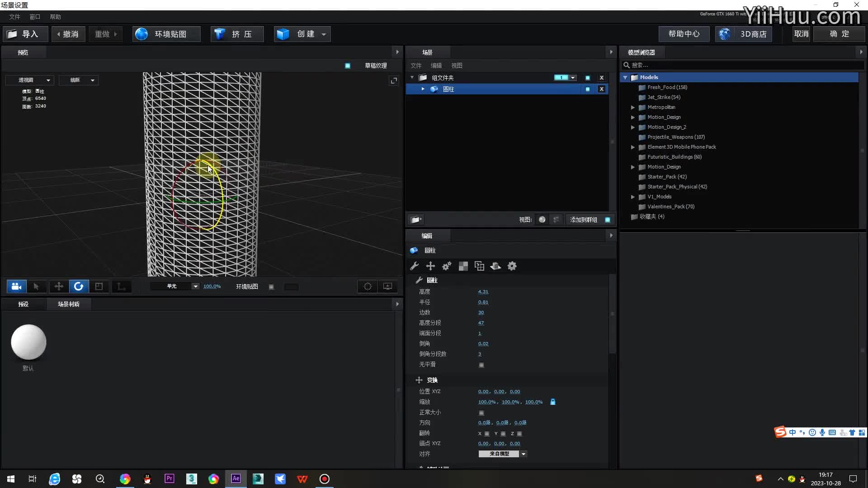This screenshot has height=488, width=868.
Task: Activate the rotate tool icon
Action: pos(79,286)
